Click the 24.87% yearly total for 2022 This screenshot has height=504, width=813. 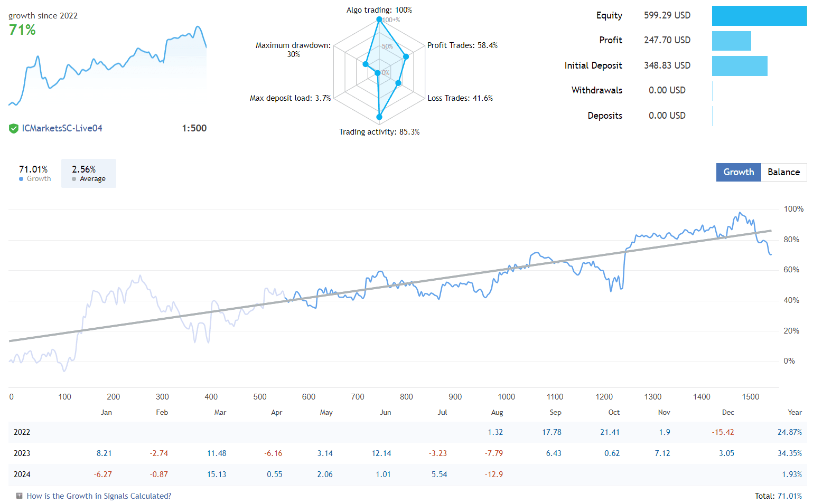(789, 432)
